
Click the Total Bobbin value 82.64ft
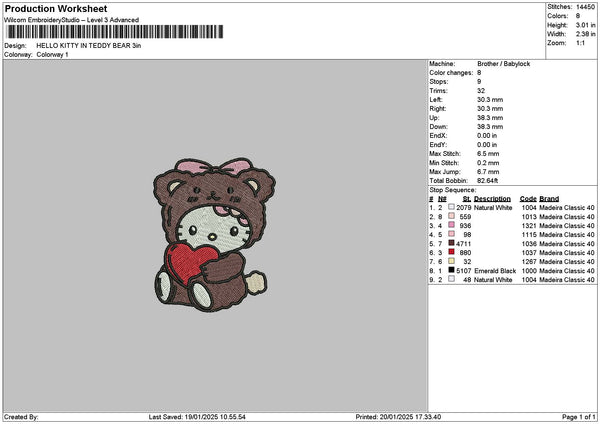(488, 181)
